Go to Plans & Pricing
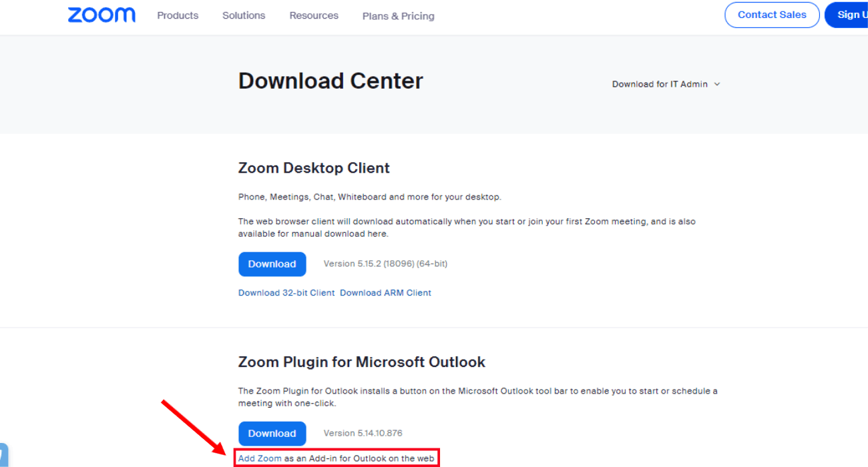This screenshot has height=467, width=868. point(399,16)
